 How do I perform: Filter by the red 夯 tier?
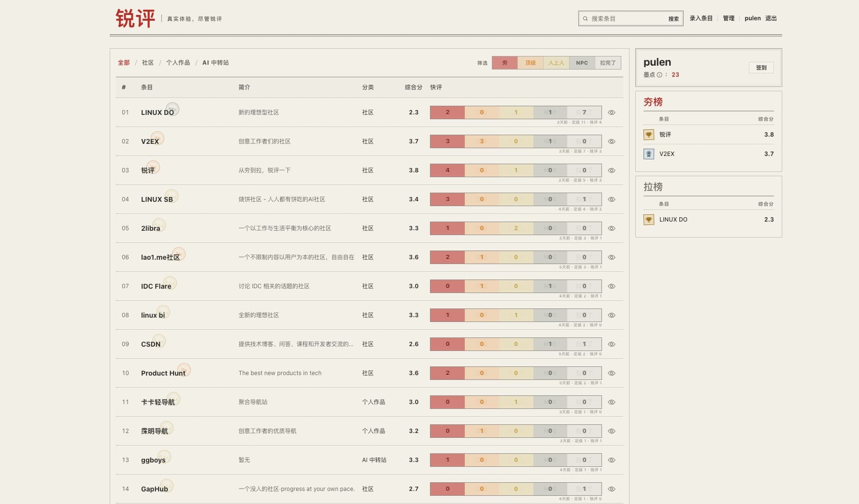click(x=505, y=63)
